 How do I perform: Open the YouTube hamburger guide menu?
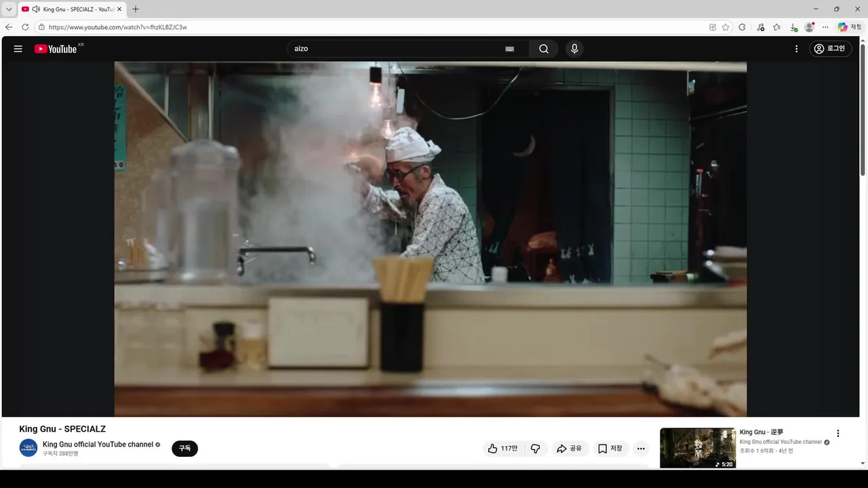[x=18, y=49]
